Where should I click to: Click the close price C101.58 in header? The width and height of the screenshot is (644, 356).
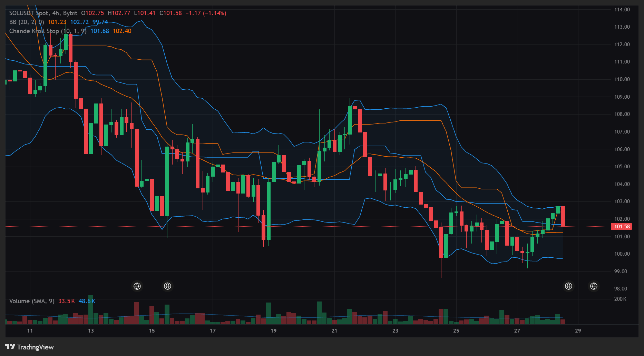tap(170, 13)
